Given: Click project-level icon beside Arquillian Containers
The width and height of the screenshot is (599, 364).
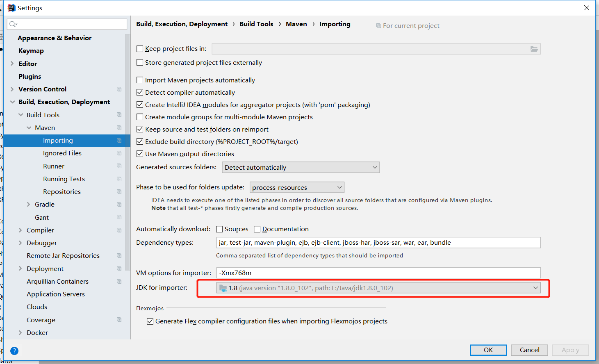Looking at the screenshot, I should [119, 281].
